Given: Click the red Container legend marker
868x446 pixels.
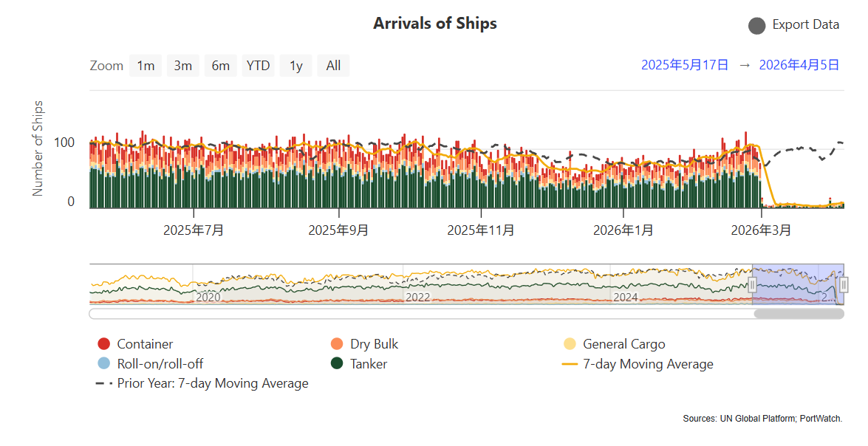Looking at the screenshot, I should pyautogui.click(x=104, y=344).
